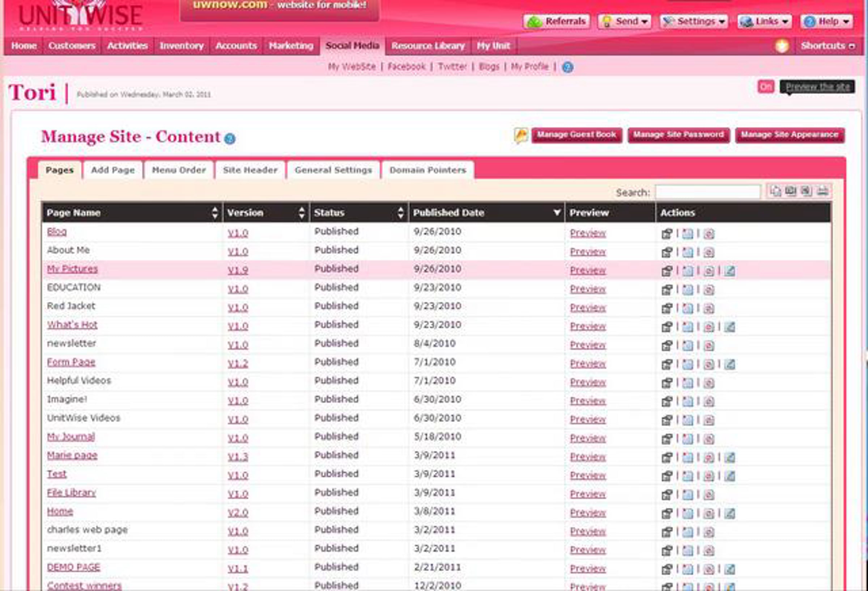This screenshot has width=868, height=591.
Task: Open Preview link for EDUCATION page
Action: pyautogui.click(x=587, y=289)
